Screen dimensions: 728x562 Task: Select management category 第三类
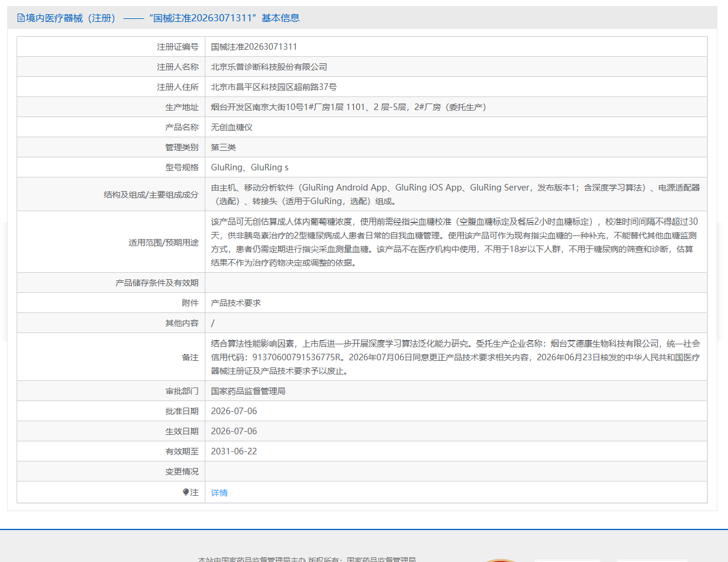pyautogui.click(x=224, y=147)
